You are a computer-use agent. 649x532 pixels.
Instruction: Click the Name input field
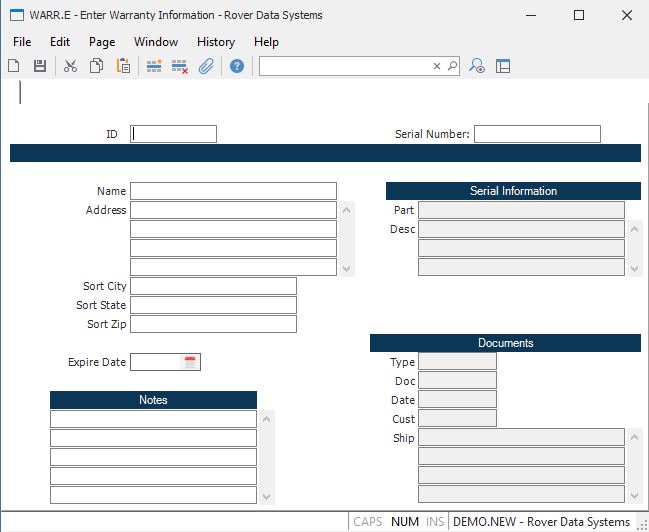click(x=233, y=191)
